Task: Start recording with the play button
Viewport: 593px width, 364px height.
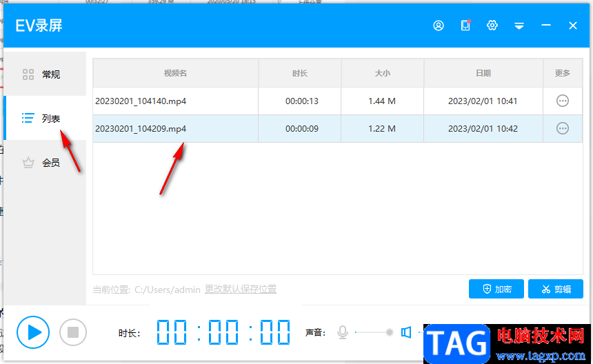Action: coord(33,332)
